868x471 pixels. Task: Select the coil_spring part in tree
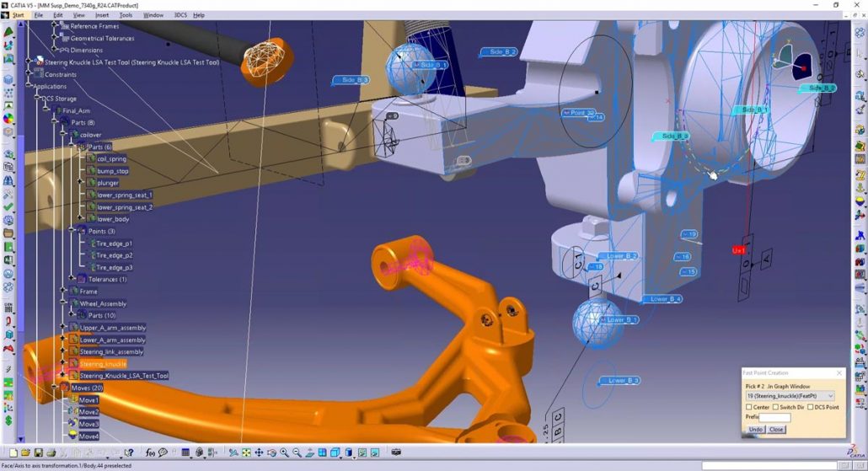point(111,158)
